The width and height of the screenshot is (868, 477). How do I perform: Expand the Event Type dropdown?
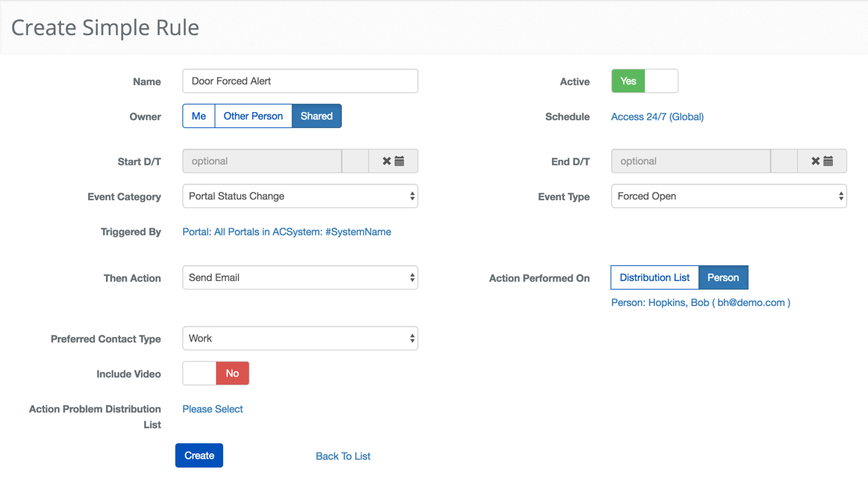(728, 197)
